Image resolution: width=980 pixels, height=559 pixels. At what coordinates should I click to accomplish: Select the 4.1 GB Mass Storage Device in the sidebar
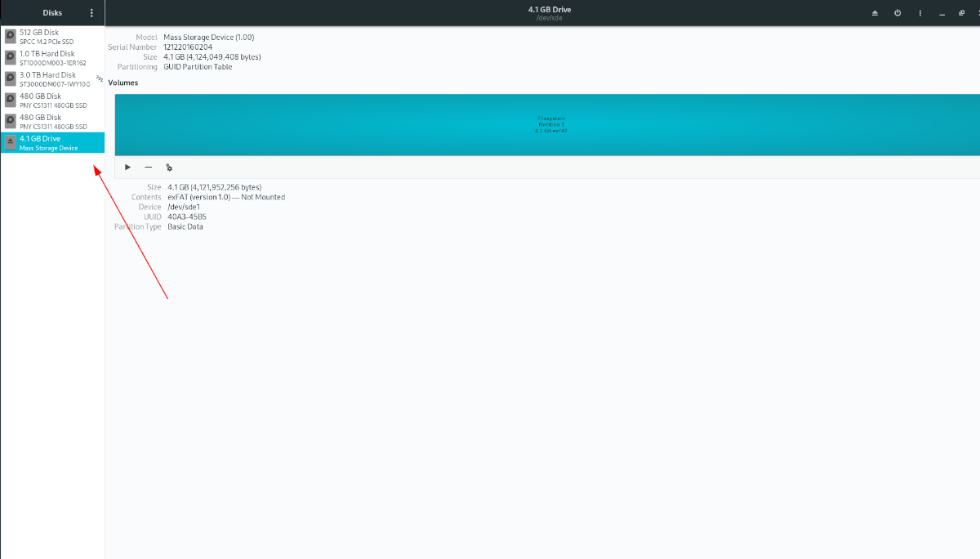52,141
